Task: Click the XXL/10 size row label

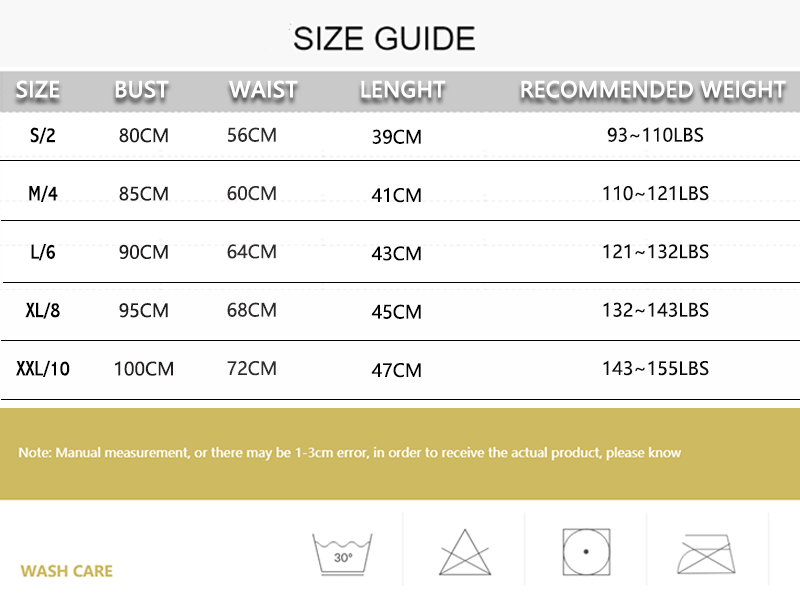Action: [43, 369]
